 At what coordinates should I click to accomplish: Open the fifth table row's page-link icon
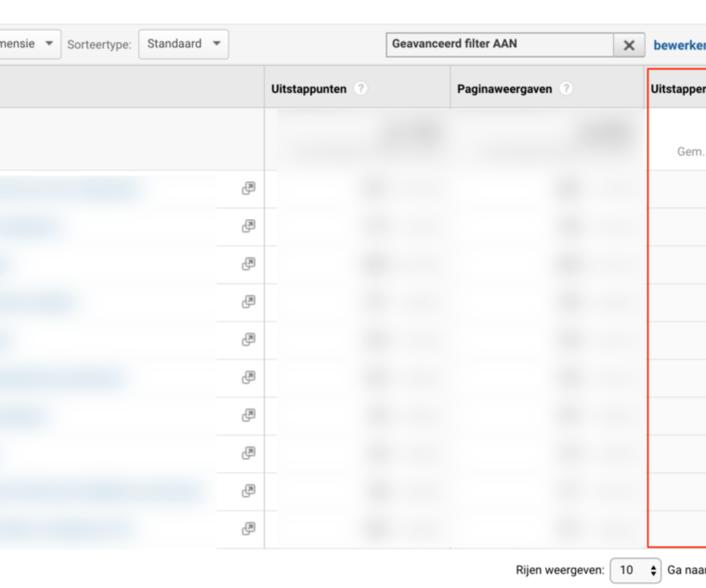tap(249, 340)
